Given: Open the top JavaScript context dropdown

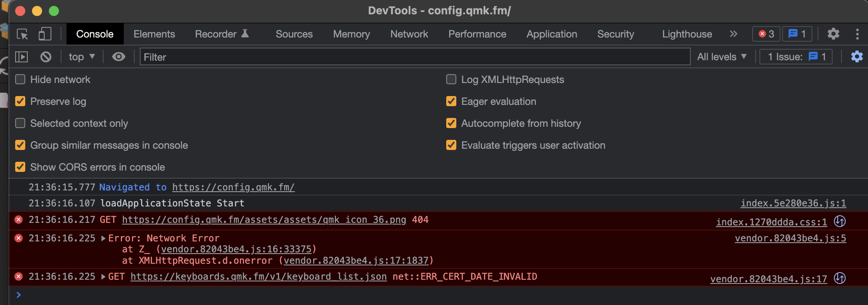Looking at the screenshot, I should coord(82,57).
